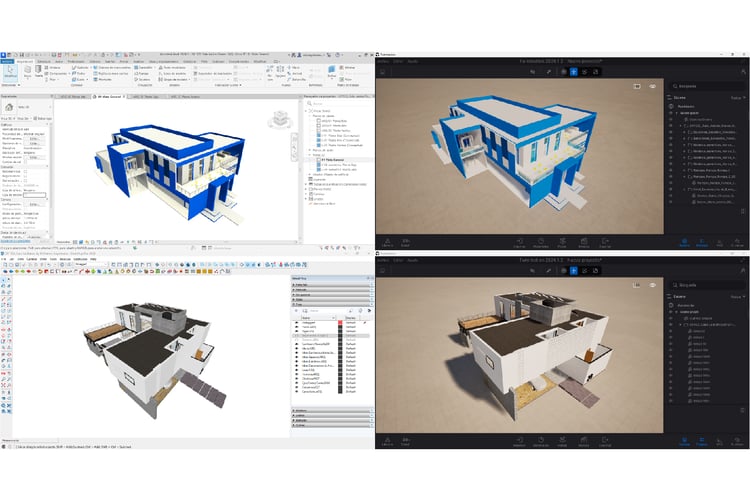Click viewport eye icon in blue-building Twinmotion
750x500 pixels.
(652, 87)
